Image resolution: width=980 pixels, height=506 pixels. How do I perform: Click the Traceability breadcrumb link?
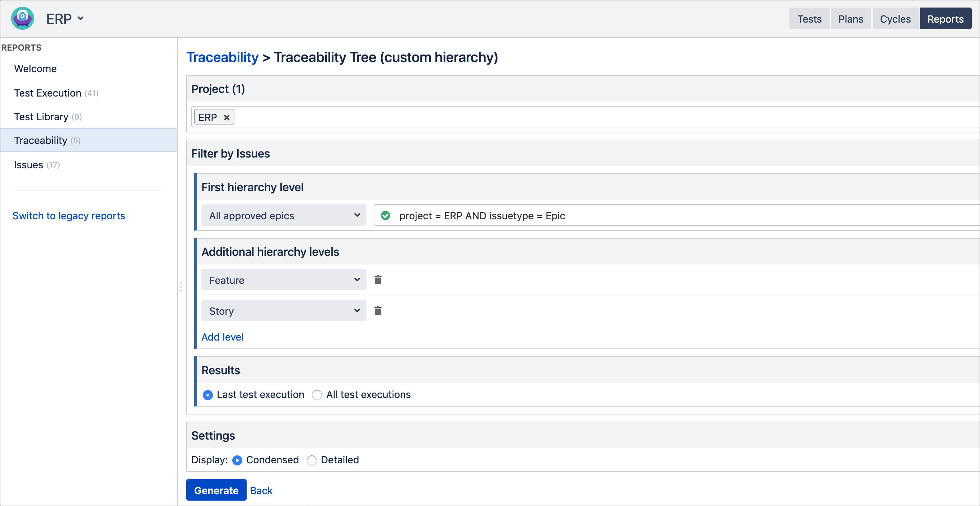[222, 57]
